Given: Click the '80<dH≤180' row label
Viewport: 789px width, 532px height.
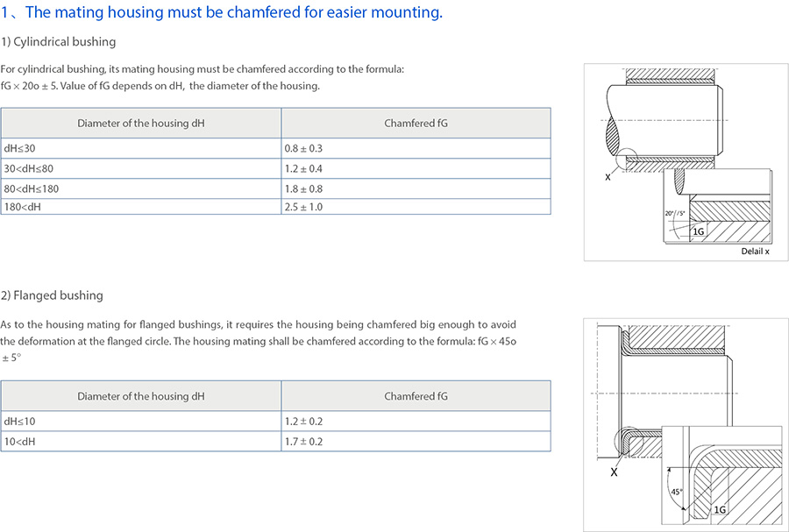Looking at the screenshot, I should (x=32, y=188).
